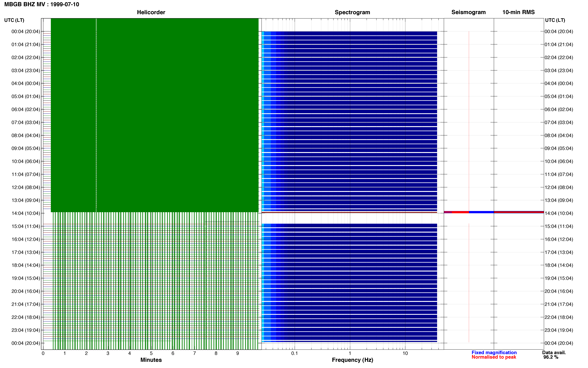This screenshot has height=368, width=588.
Task: Click 12:04 (08:04) on the Helicorder time axis
Action: click(x=26, y=187)
